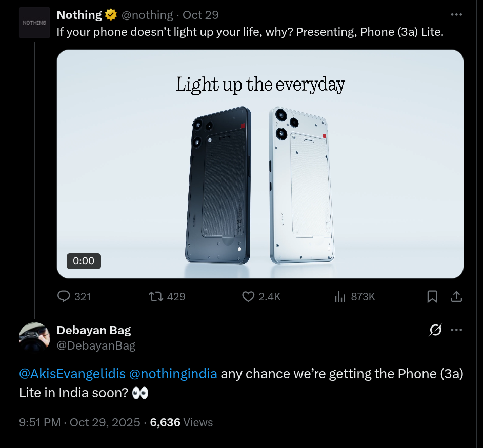483x448 pixels.
Task: Open the @DebayanBag handle
Action: (x=96, y=345)
